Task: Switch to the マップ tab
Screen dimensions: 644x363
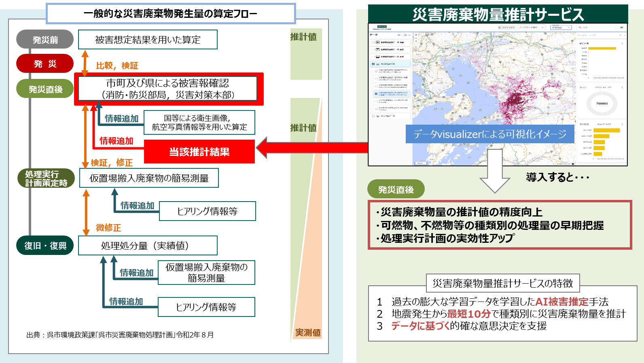Action: [592, 36]
